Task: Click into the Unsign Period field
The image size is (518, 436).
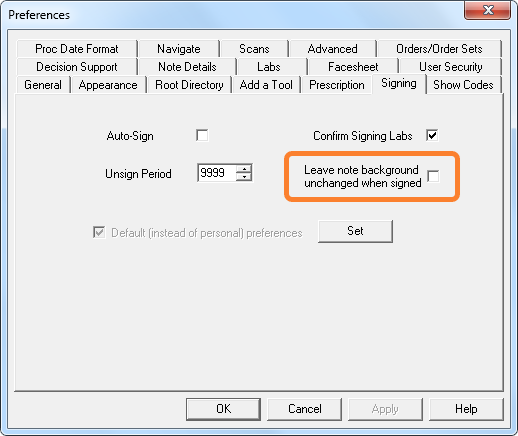Action: coord(217,173)
